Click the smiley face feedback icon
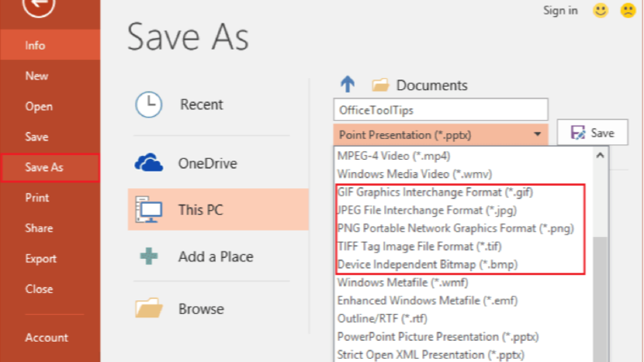The image size is (644, 362). 600,11
